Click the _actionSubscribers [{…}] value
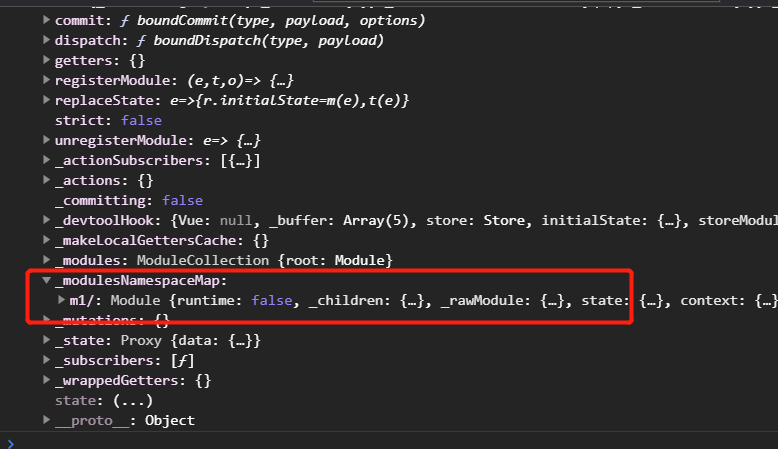Image resolution: width=778 pixels, height=449 pixels. coord(240,161)
